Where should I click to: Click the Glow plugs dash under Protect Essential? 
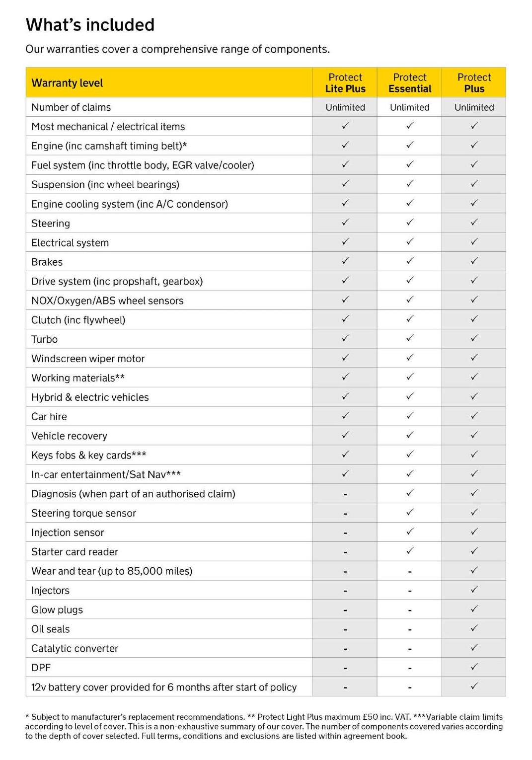click(410, 610)
